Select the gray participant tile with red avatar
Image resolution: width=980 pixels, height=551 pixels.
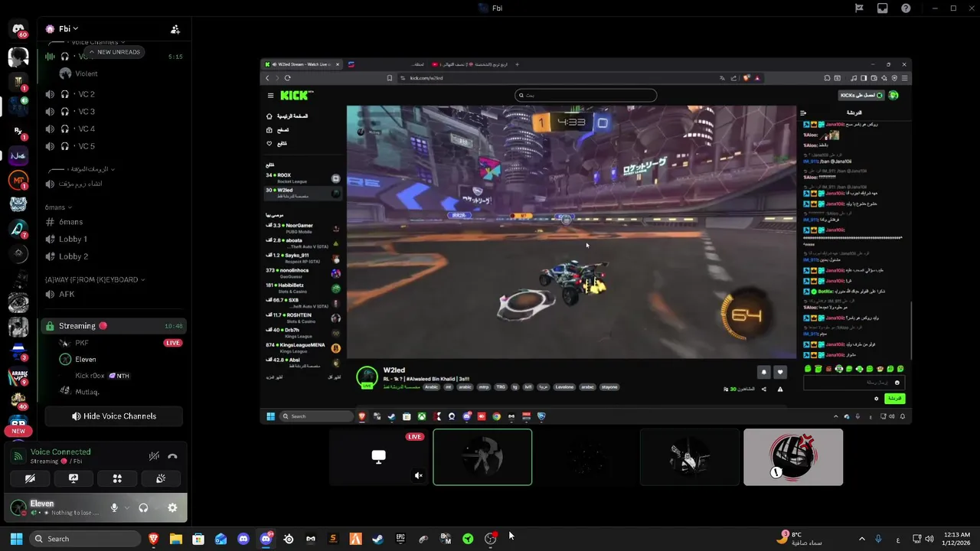point(793,458)
